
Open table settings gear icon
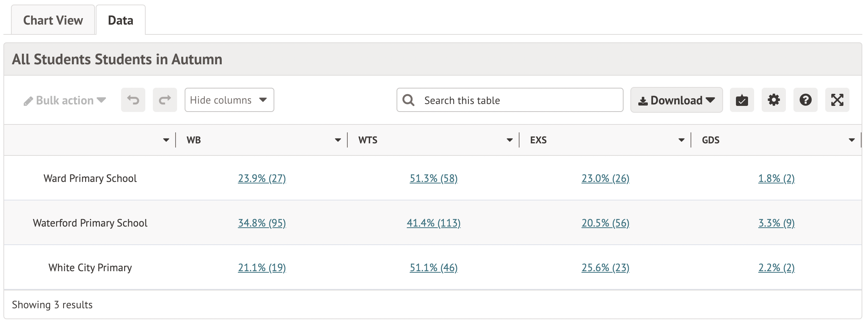tap(773, 100)
